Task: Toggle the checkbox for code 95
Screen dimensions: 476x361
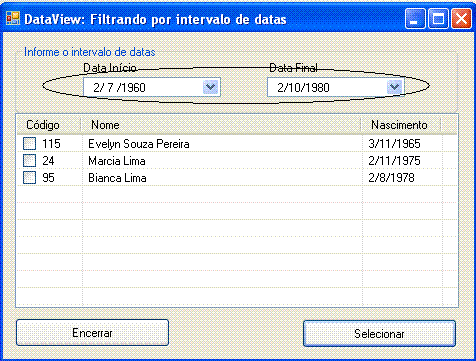Action: click(29, 178)
